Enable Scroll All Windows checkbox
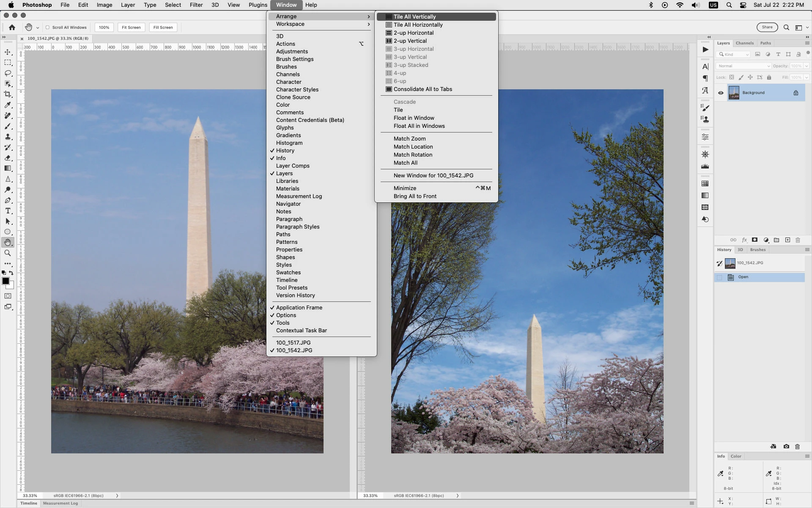Screen dimensions: 812x508 (48, 28)
